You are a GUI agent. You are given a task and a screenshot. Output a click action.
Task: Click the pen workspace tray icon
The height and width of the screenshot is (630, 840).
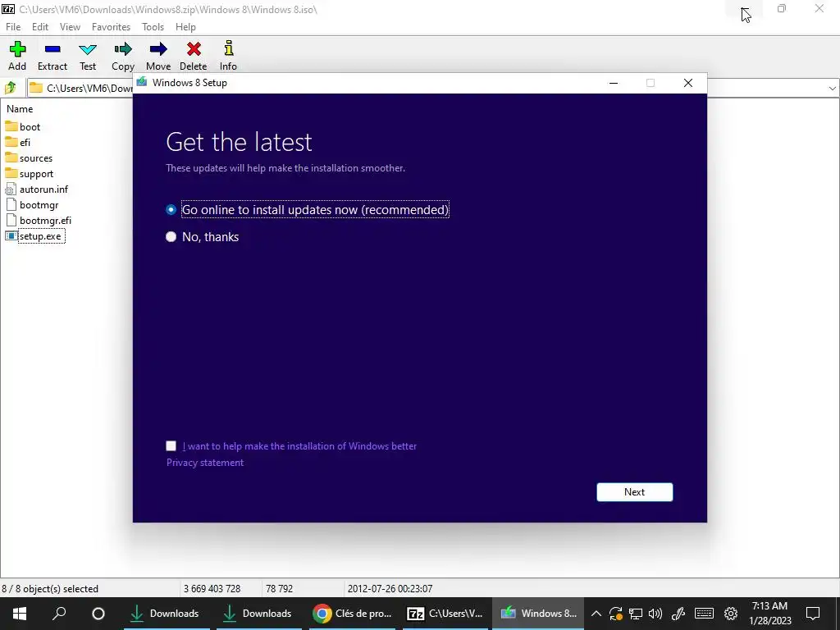678,614
